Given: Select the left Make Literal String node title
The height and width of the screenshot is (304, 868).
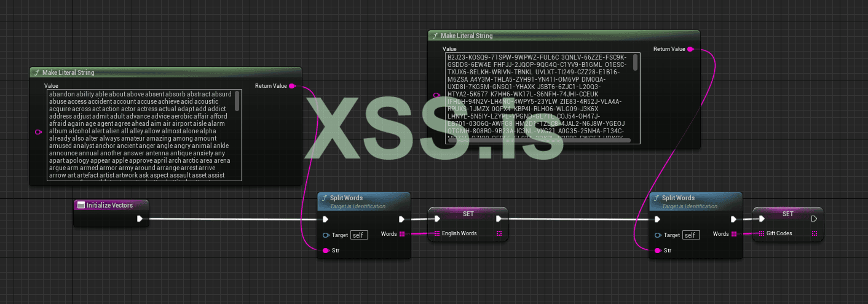Looking at the screenshot, I should tap(68, 73).
